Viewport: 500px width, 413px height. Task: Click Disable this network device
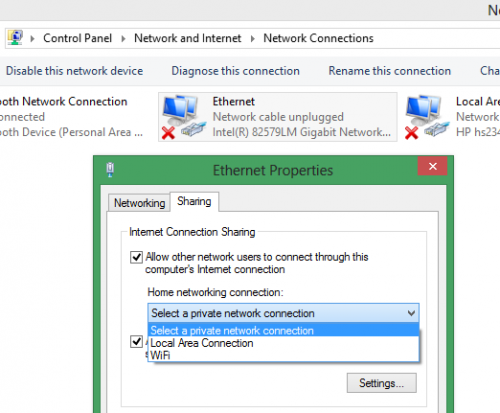click(x=74, y=71)
